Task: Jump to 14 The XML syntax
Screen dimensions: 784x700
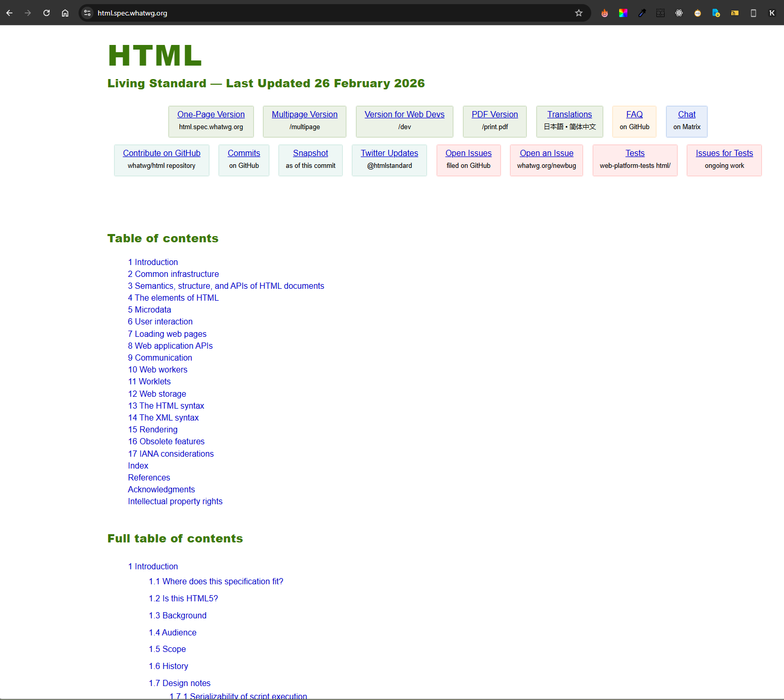Action: click(x=163, y=417)
